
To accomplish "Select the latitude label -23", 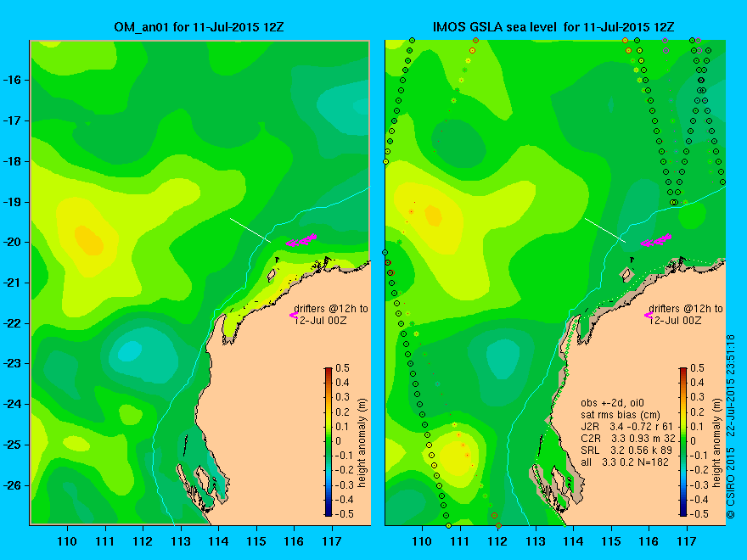I will [x=11, y=364].
